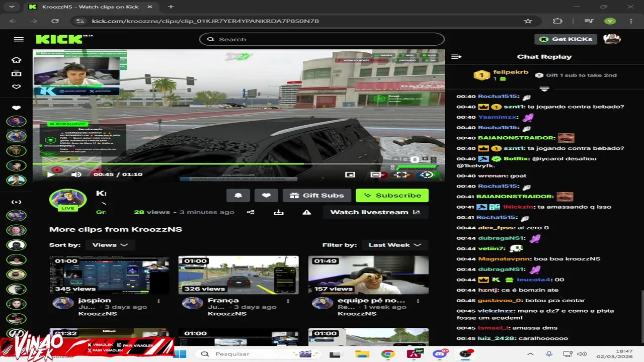Image resolution: width=644 pixels, height=362 pixels.
Task: Toggle notification bell for KroozzNS
Action: click(x=238, y=196)
